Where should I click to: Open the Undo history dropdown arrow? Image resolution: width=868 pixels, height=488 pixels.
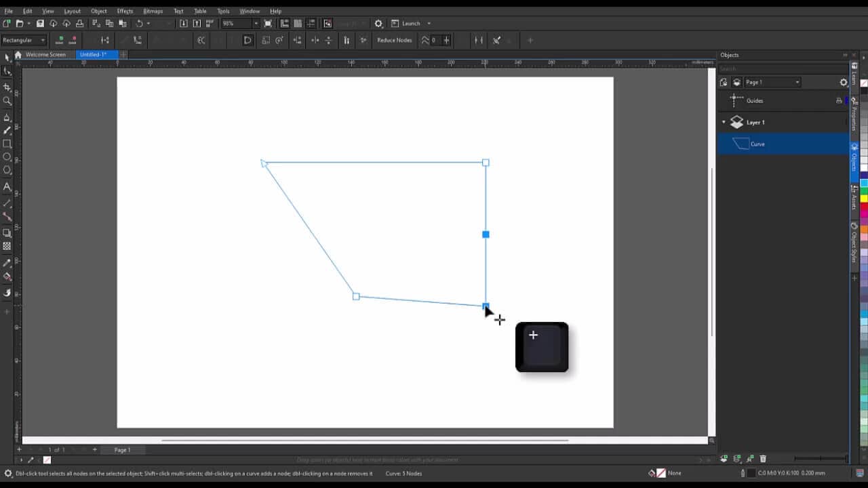click(x=149, y=24)
